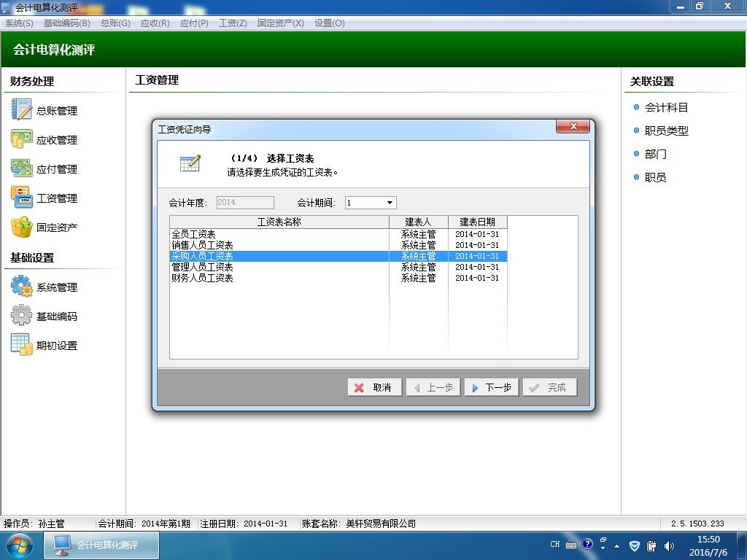Viewport: 747px width, 560px height.
Task: Click 会计年度 field showing 2014
Action: [x=245, y=203]
